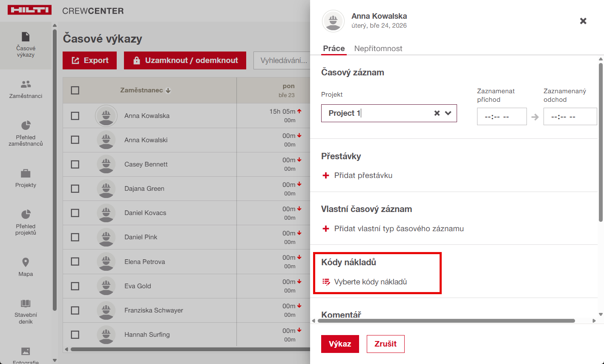Open the Projekty briefcase icon
The height and width of the screenshot is (364, 604).
(x=26, y=173)
